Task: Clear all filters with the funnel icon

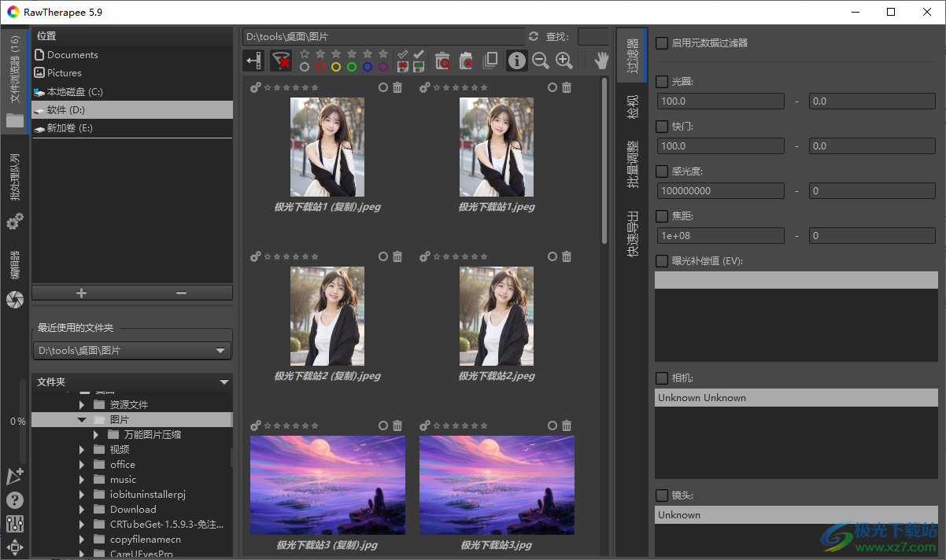Action: tap(280, 61)
